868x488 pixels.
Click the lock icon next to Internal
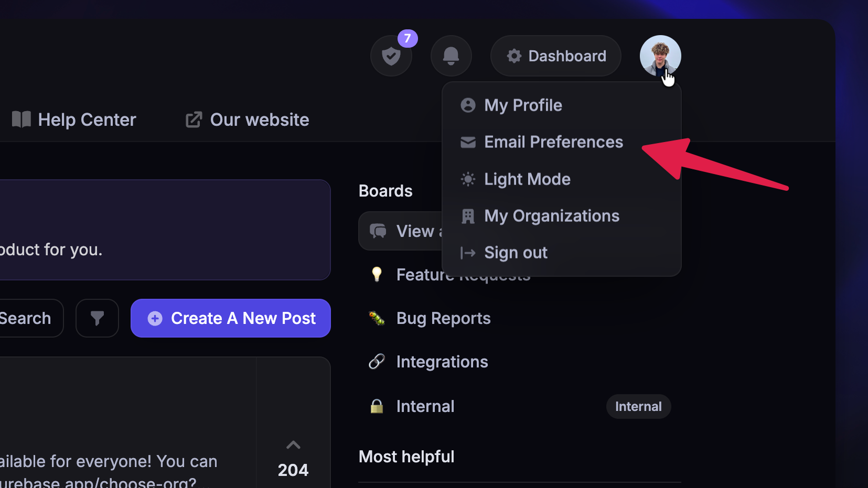tap(376, 406)
